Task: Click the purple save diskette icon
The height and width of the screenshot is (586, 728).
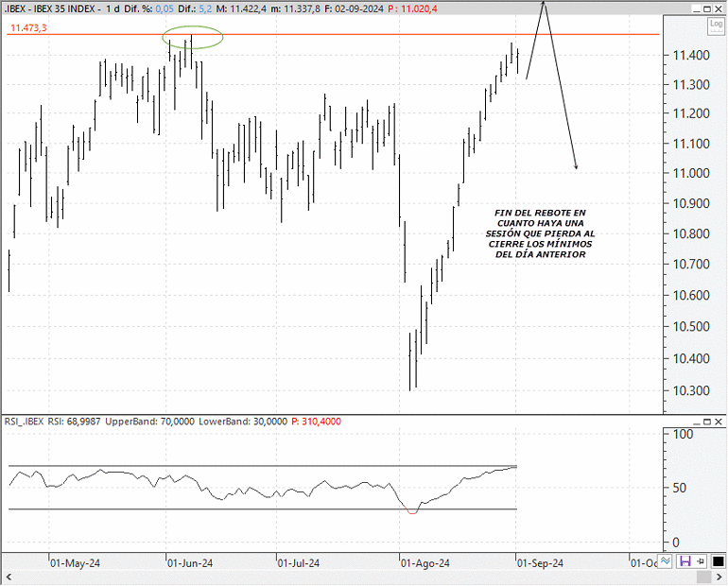Action: [x=685, y=561]
